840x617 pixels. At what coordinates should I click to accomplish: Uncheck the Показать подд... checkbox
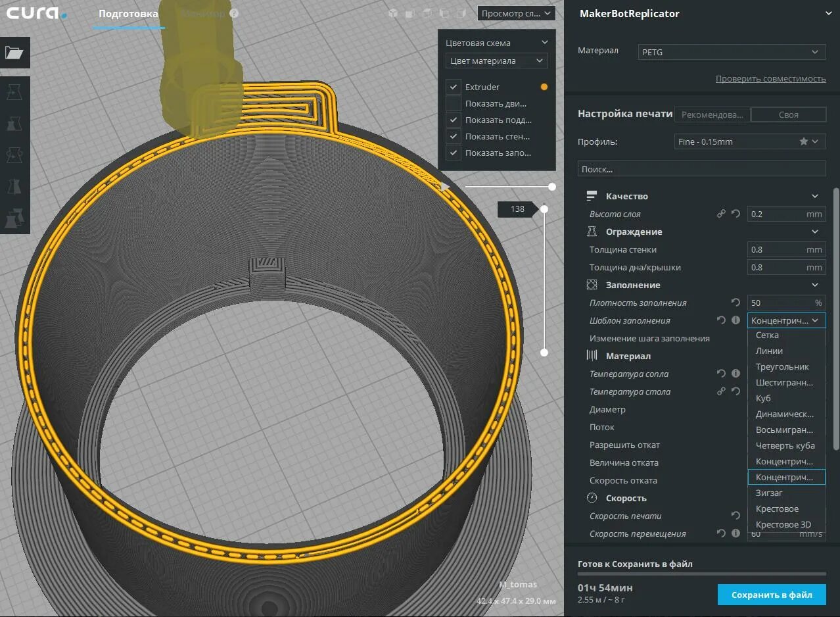click(x=453, y=120)
